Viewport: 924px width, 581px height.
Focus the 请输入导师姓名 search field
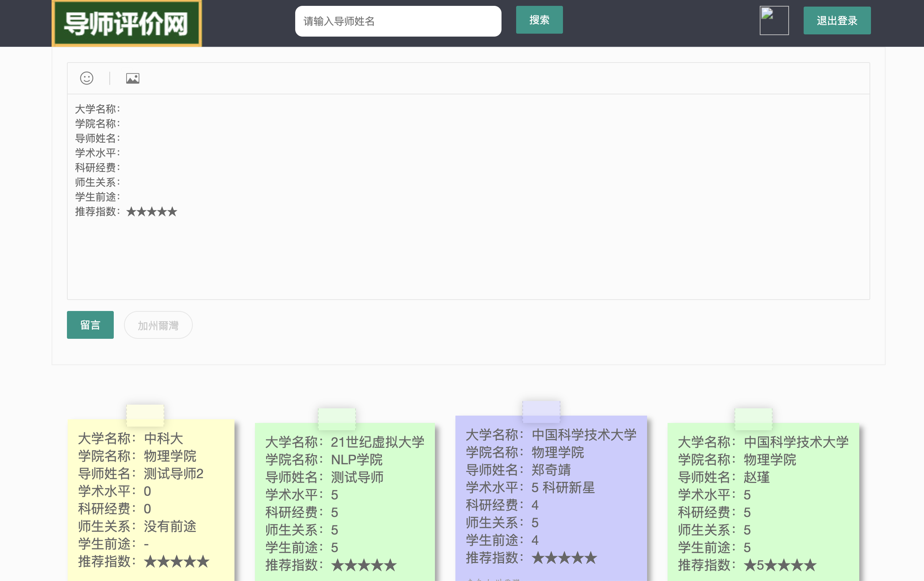398,21
